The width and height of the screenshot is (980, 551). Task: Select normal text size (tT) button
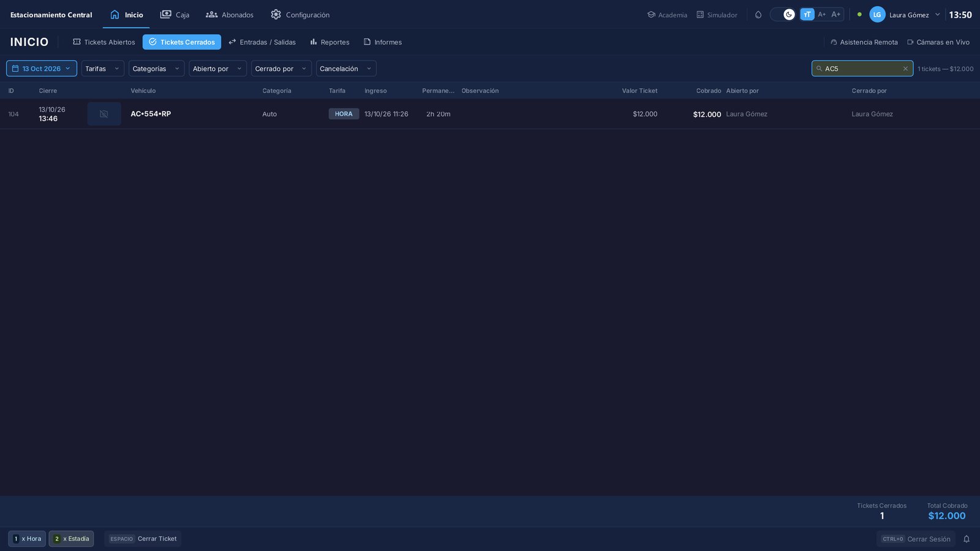(x=807, y=15)
